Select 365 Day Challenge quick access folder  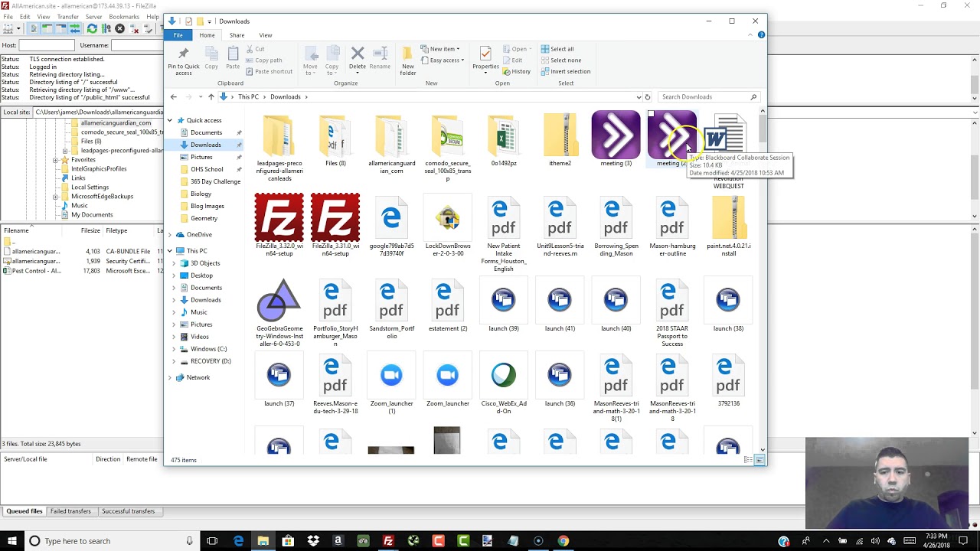pos(215,181)
